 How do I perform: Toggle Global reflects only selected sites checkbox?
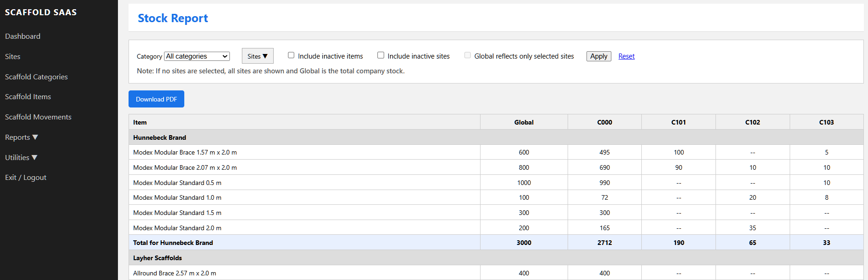coord(468,55)
